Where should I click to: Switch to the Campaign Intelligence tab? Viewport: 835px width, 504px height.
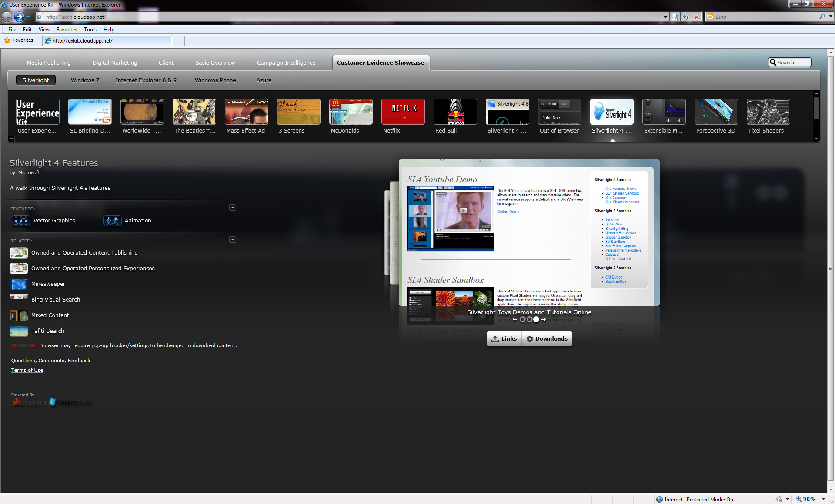click(286, 63)
